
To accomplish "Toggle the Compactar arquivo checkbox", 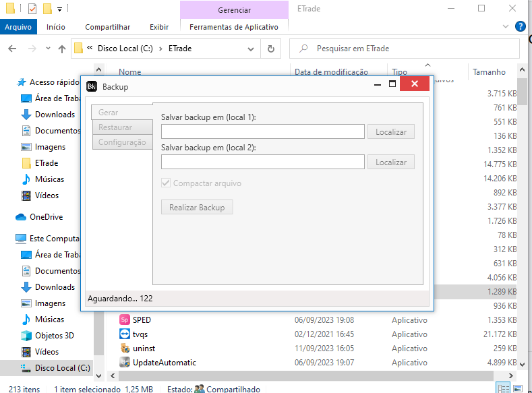I will point(166,183).
